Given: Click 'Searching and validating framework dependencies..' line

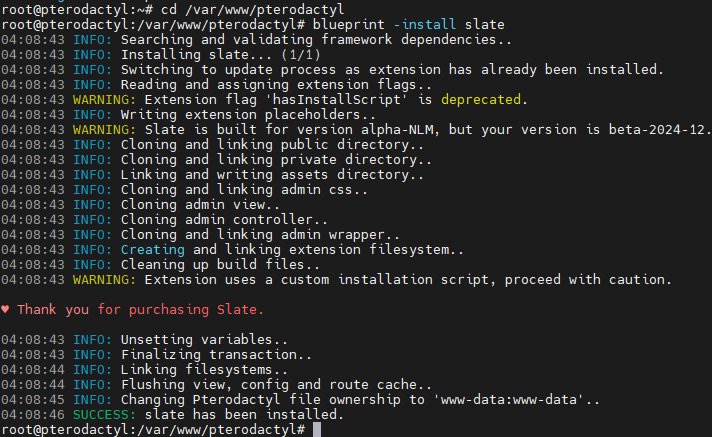Looking at the screenshot, I should 316,40.
